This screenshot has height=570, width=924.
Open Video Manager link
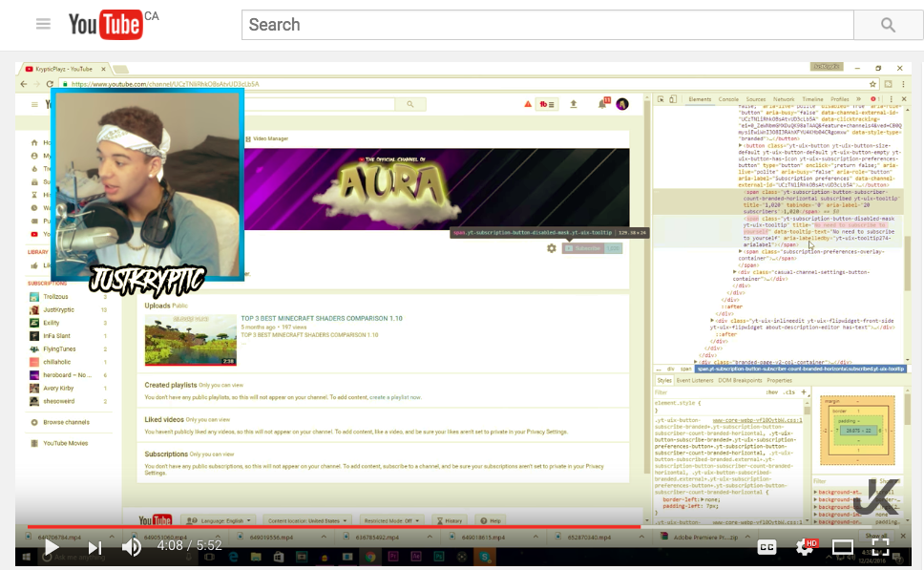(267, 138)
